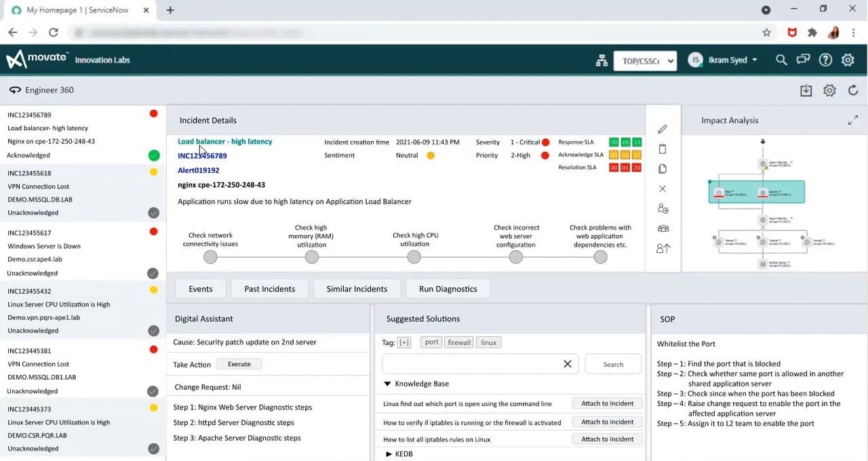This screenshot has width=868, height=461.
Task: Collapse the Knowledge Base section
Action: [x=388, y=384]
